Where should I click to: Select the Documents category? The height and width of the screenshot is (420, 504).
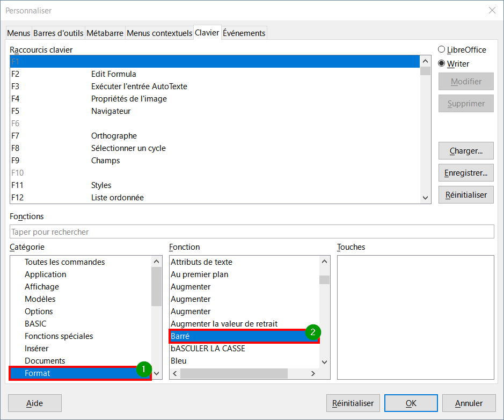tap(81, 361)
